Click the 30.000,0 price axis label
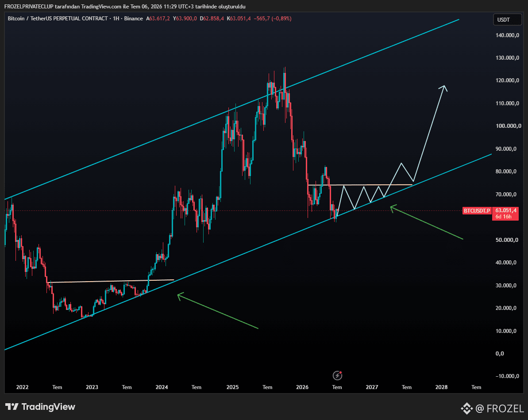The image size is (528, 420). click(x=506, y=286)
